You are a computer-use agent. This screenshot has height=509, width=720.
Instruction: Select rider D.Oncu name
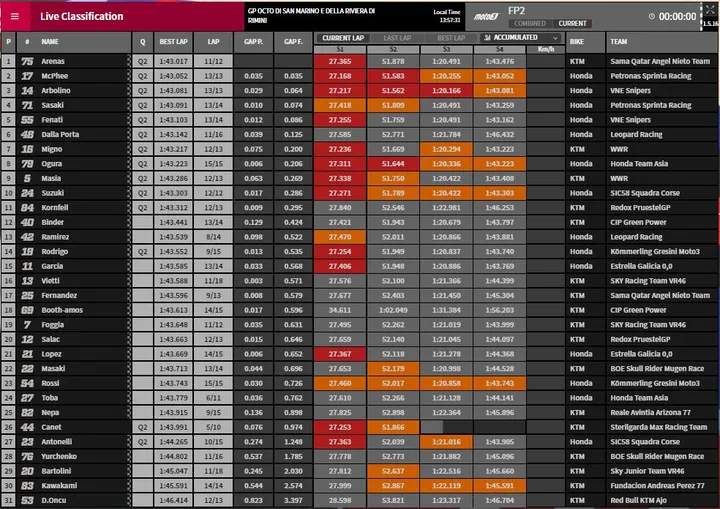tap(54, 500)
